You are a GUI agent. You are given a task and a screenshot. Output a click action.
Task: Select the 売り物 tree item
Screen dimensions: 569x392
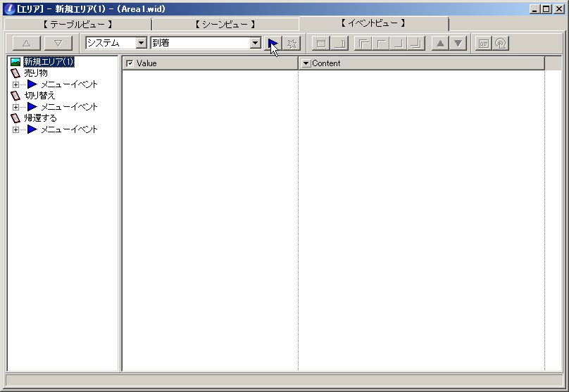tap(36, 73)
